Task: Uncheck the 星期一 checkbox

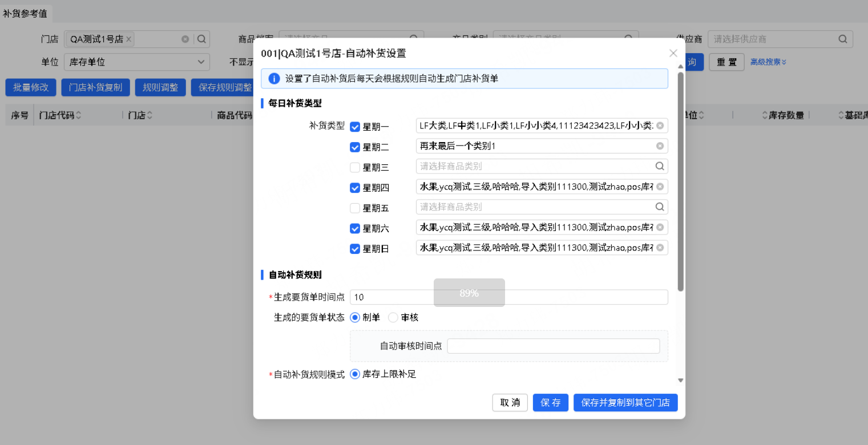Action: pyautogui.click(x=355, y=127)
